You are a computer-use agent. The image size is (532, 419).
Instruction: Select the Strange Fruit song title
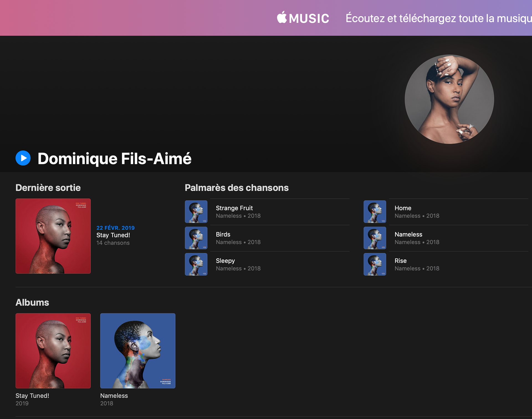point(234,208)
